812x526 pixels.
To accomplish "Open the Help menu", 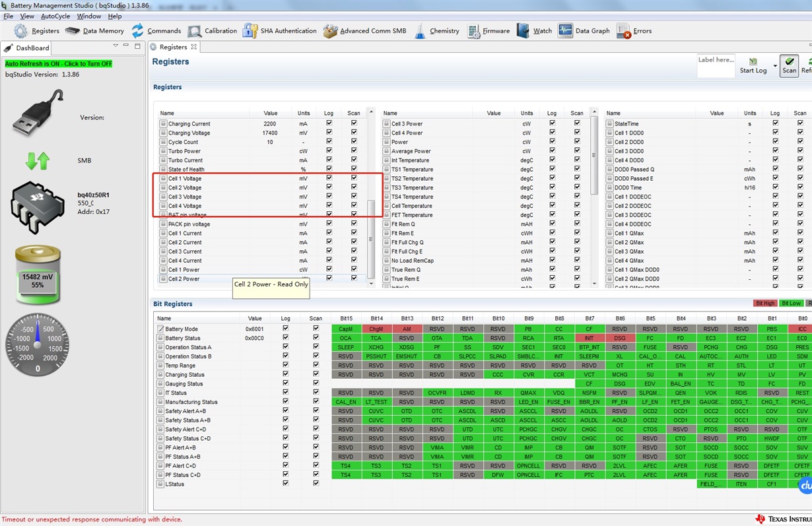I will [115, 16].
